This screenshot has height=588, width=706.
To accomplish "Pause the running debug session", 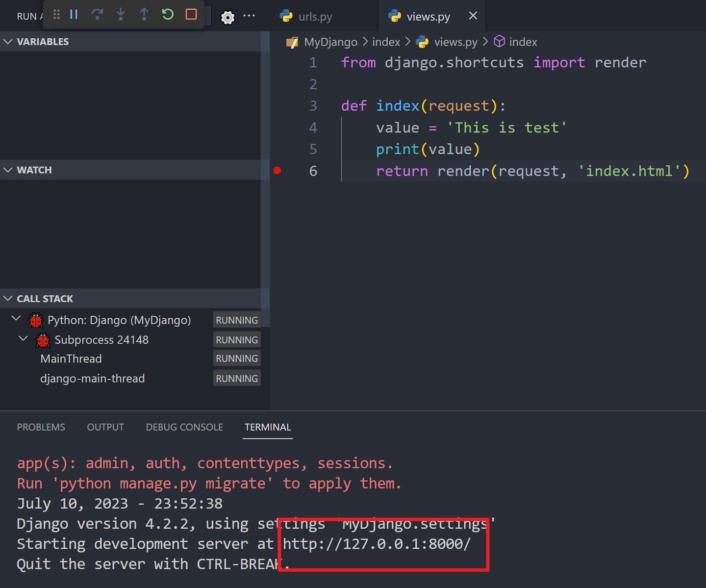I will point(74,15).
